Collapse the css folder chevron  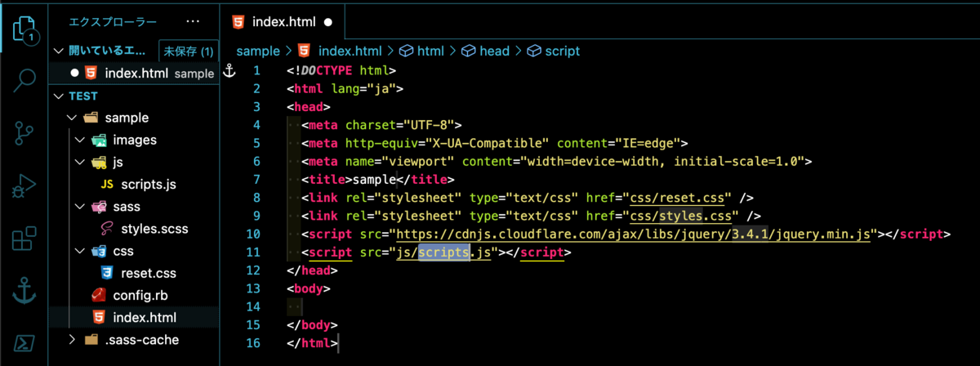(x=79, y=251)
